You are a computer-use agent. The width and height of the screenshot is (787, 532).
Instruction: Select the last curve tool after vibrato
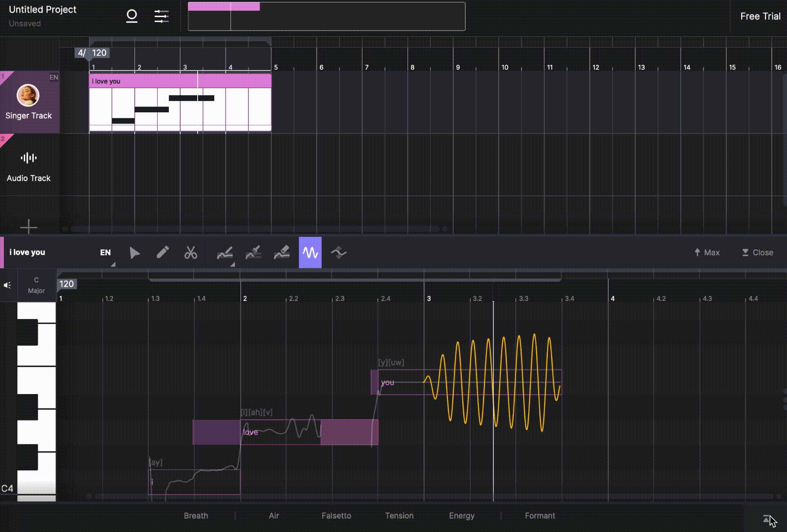[x=339, y=253]
